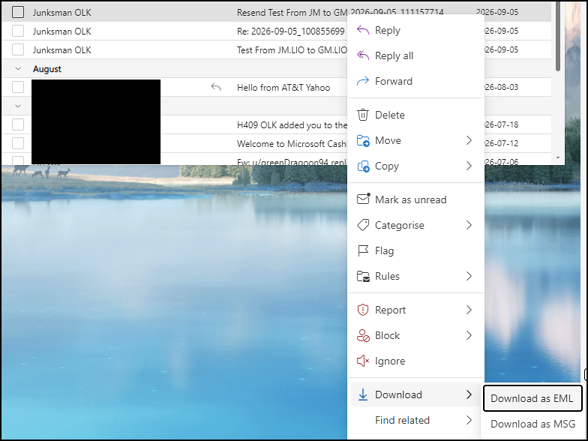Choose Download as EML
The image size is (588, 441).
point(532,398)
